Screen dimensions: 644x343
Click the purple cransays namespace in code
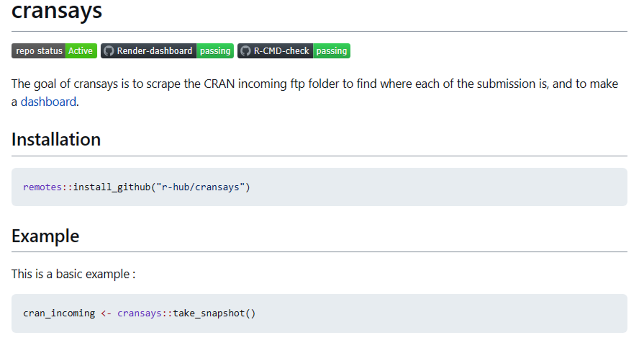click(x=139, y=313)
